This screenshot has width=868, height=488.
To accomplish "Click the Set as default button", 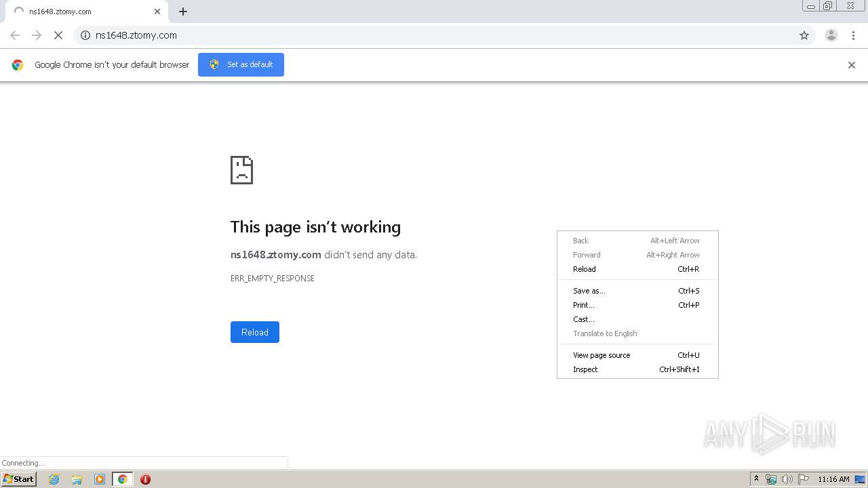I will pos(241,64).
